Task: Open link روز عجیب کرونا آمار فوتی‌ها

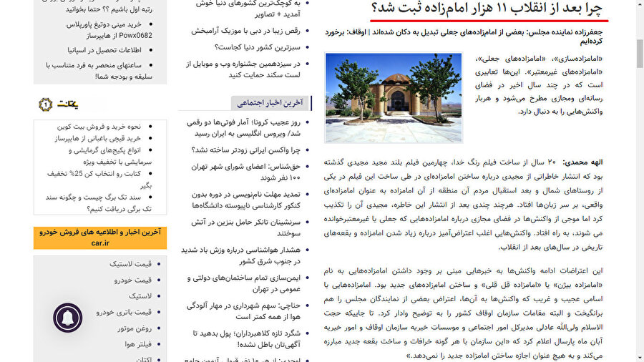Action: (243, 128)
